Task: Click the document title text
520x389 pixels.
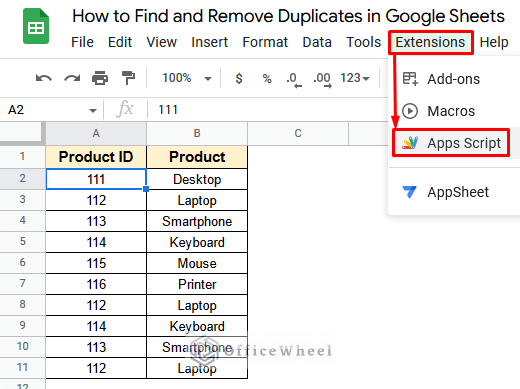Action: tap(288, 16)
